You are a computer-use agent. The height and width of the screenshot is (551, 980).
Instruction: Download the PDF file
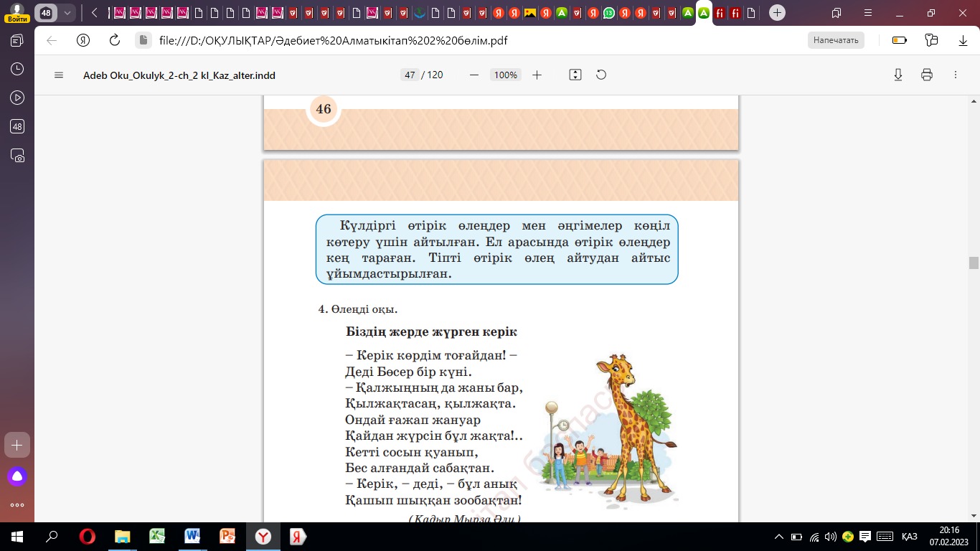[x=897, y=75]
